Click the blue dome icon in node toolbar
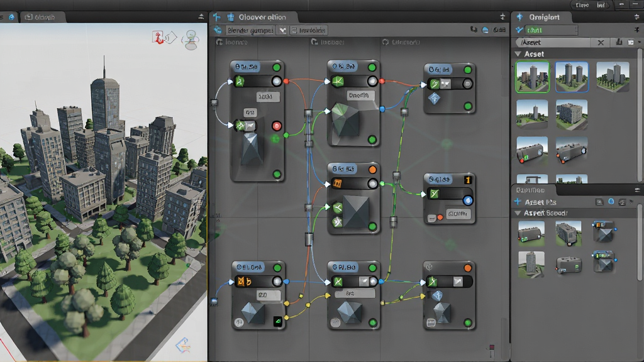Viewport: 644px width, 362px height. [x=485, y=30]
